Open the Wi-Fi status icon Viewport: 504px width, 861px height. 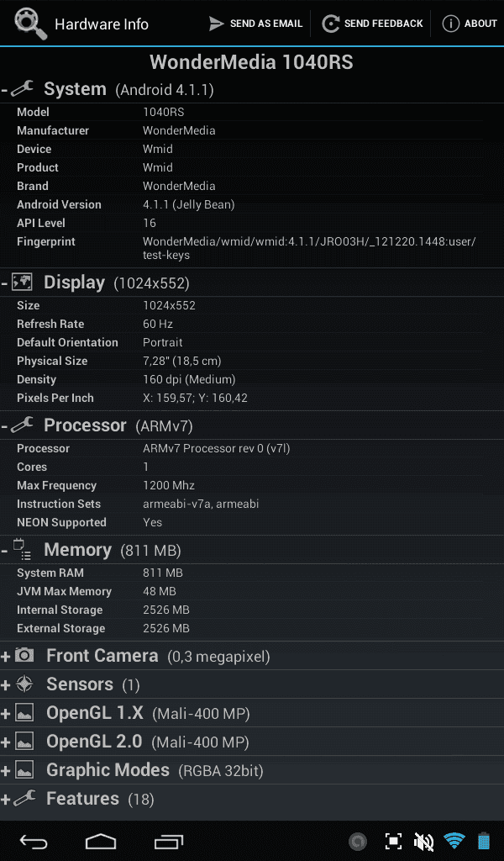click(454, 841)
